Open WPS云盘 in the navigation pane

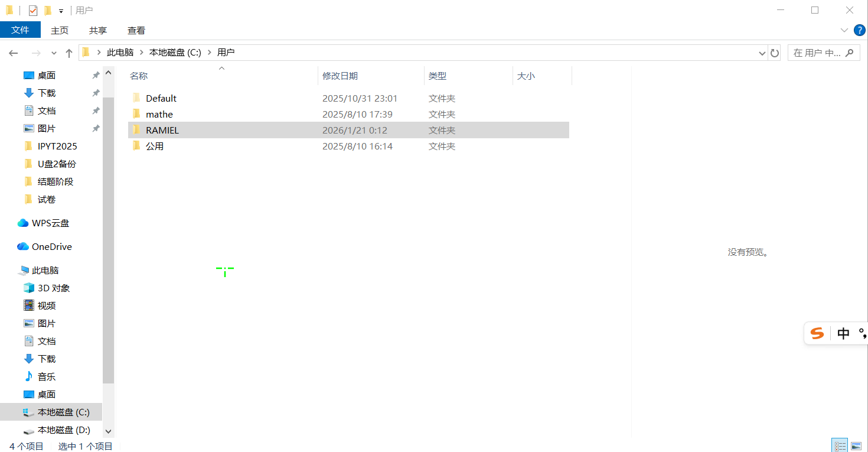coord(51,223)
